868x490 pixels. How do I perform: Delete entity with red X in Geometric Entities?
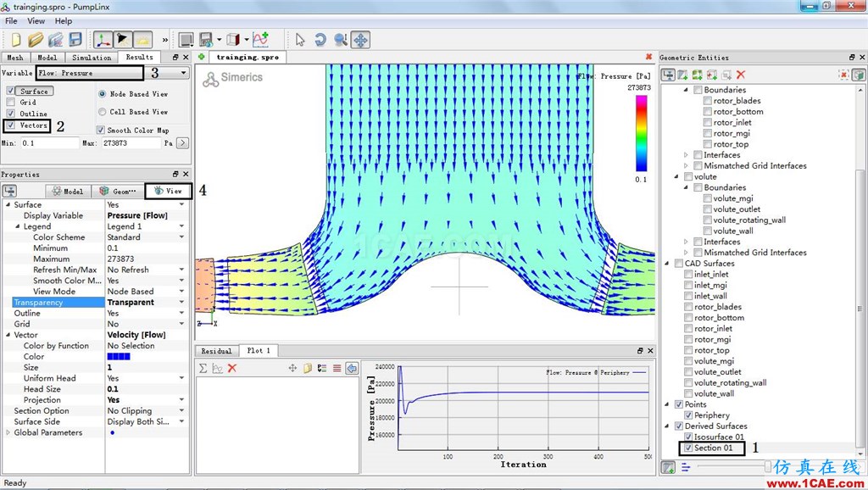741,75
